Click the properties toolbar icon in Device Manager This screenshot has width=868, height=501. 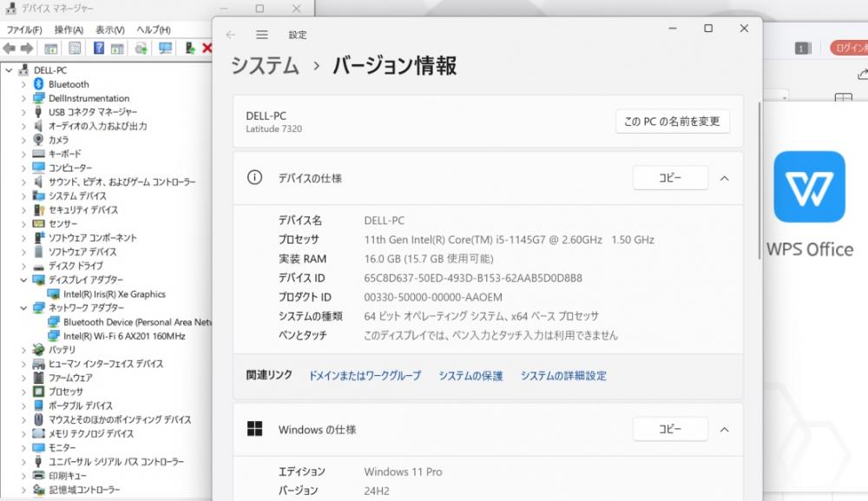(75, 49)
